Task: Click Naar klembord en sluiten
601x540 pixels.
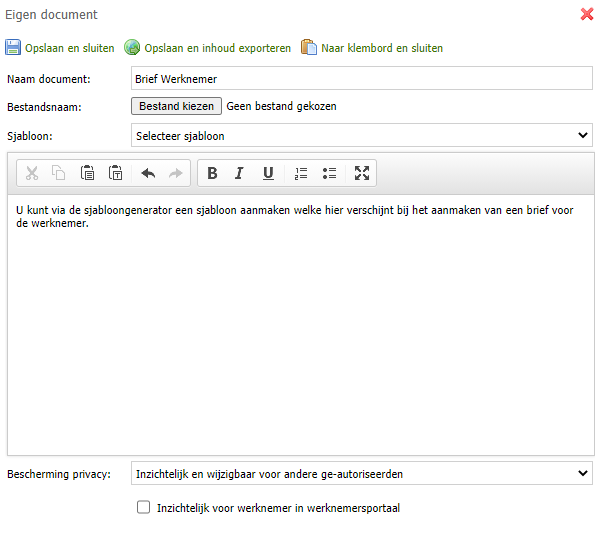Action: [x=372, y=48]
